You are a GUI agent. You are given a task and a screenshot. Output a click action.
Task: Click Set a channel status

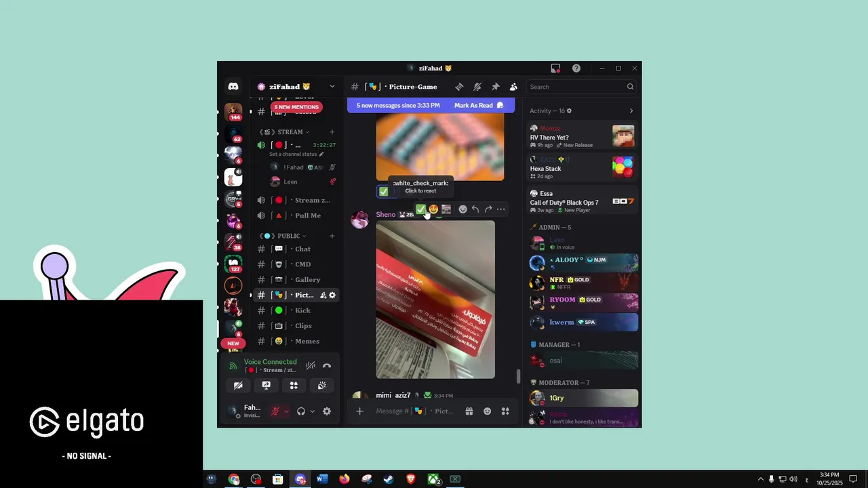pyautogui.click(x=296, y=155)
